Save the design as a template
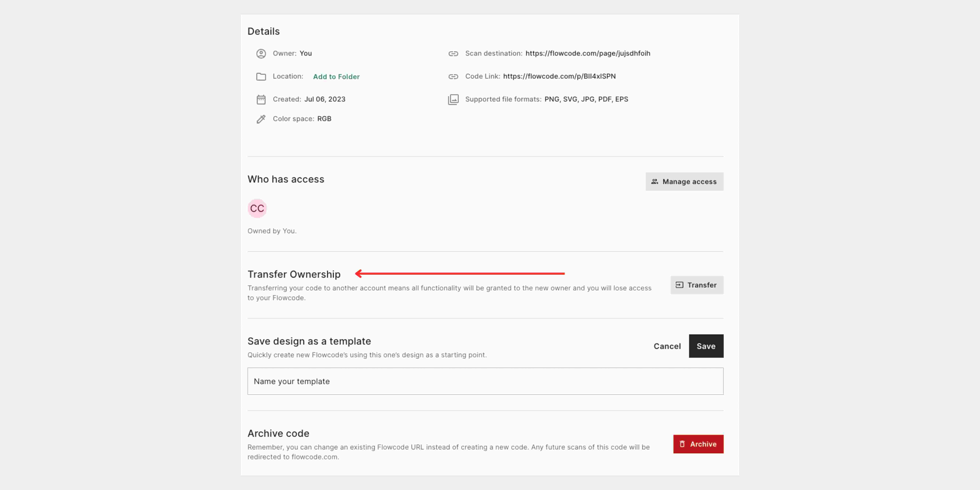 (706, 346)
